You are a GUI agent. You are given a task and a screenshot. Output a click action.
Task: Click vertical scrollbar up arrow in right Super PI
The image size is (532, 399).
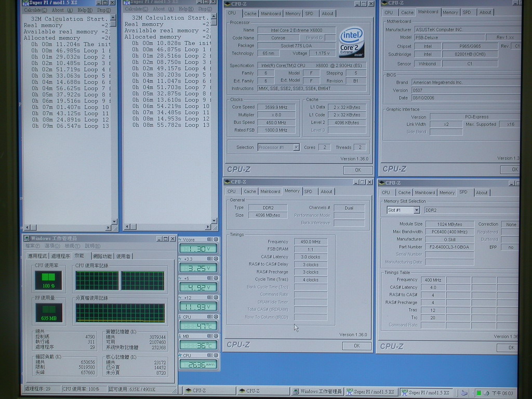(x=214, y=16)
